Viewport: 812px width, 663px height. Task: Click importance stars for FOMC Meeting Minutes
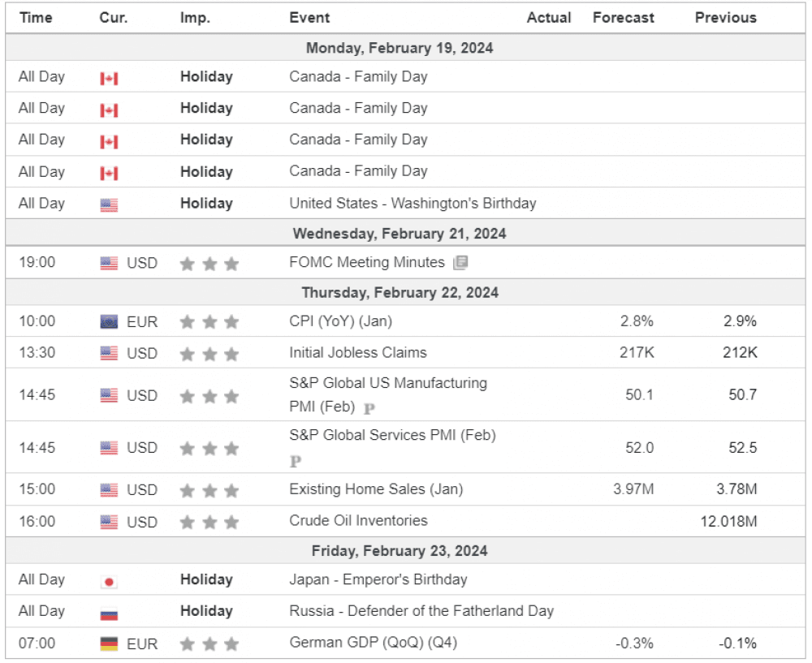[x=209, y=264]
